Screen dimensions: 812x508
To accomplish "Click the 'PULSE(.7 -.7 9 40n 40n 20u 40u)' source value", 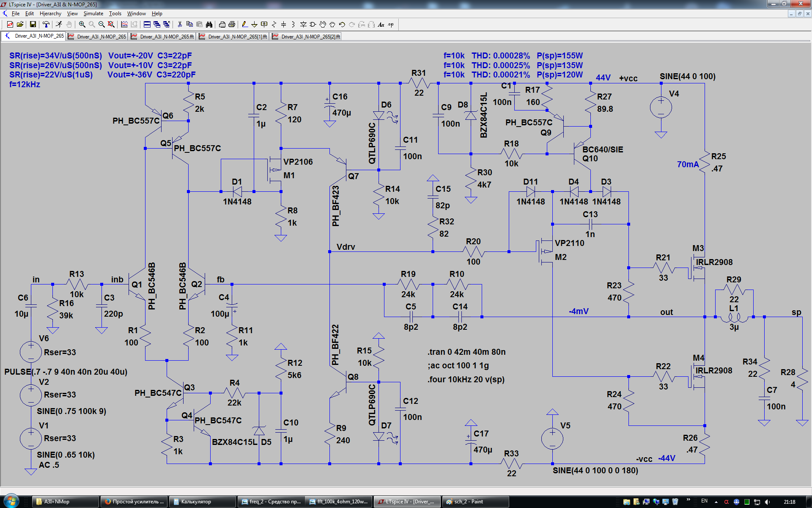I will (x=66, y=372).
